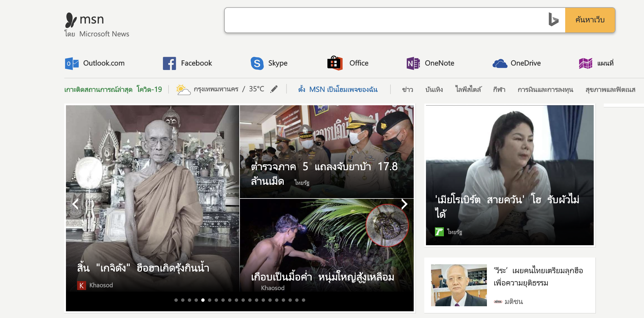
Task: Open the ข่าว news menu tab
Action: pyautogui.click(x=407, y=90)
